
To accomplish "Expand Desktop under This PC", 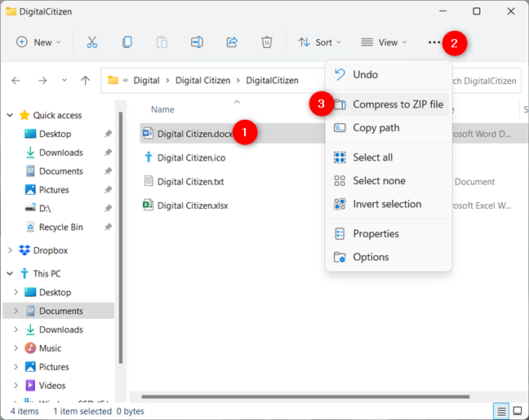I will (16, 292).
